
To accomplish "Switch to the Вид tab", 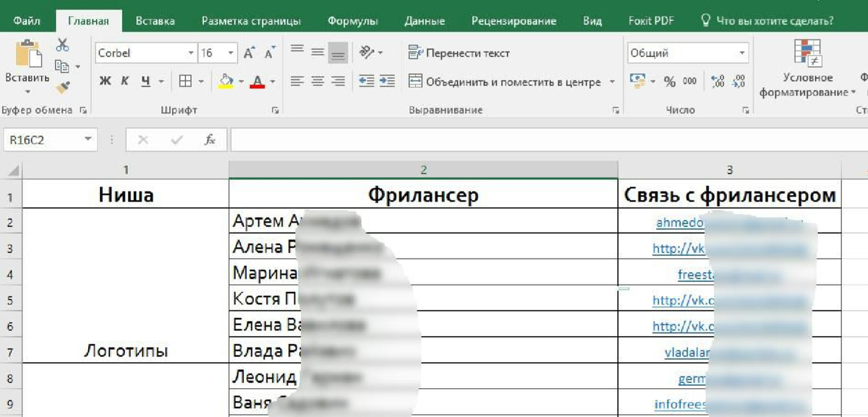I will [x=592, y=21].
